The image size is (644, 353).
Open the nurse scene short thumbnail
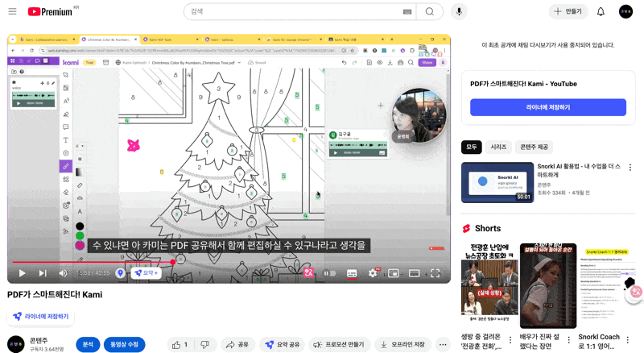[548, 286]
